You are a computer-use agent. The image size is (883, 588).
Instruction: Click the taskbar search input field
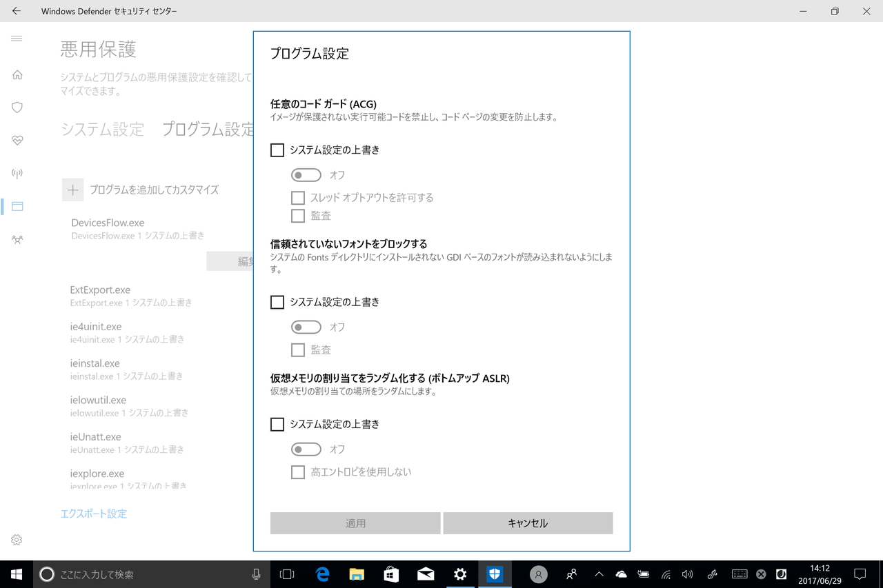click(x=138, y=574)
